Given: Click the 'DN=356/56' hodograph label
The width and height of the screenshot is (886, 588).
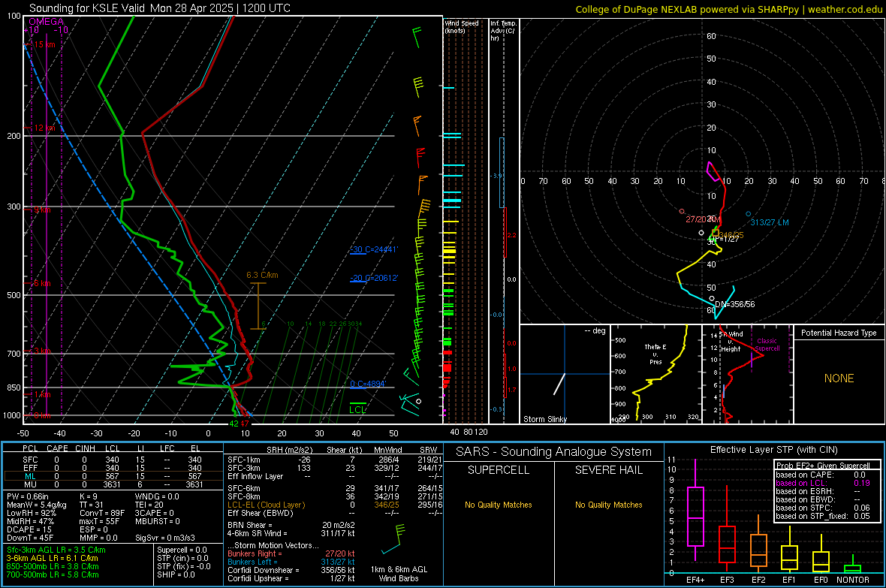Looking at the screenshot, I should tap(734, 304).
